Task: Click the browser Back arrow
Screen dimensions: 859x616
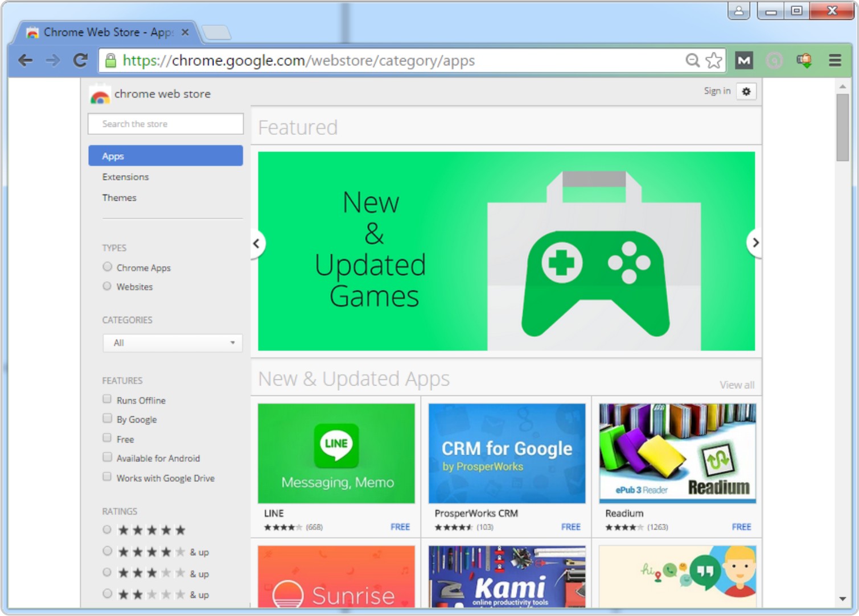Action: coord(25,60)
